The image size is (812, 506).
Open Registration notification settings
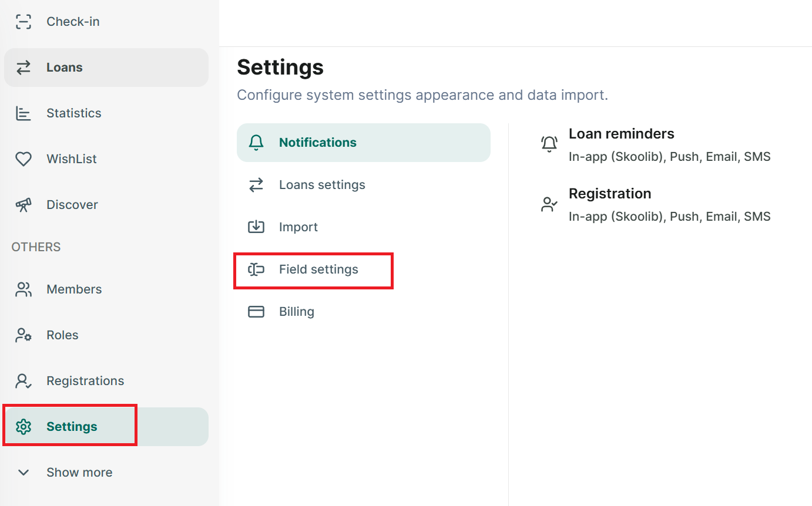pyautogui.click(x=655, y=205)
